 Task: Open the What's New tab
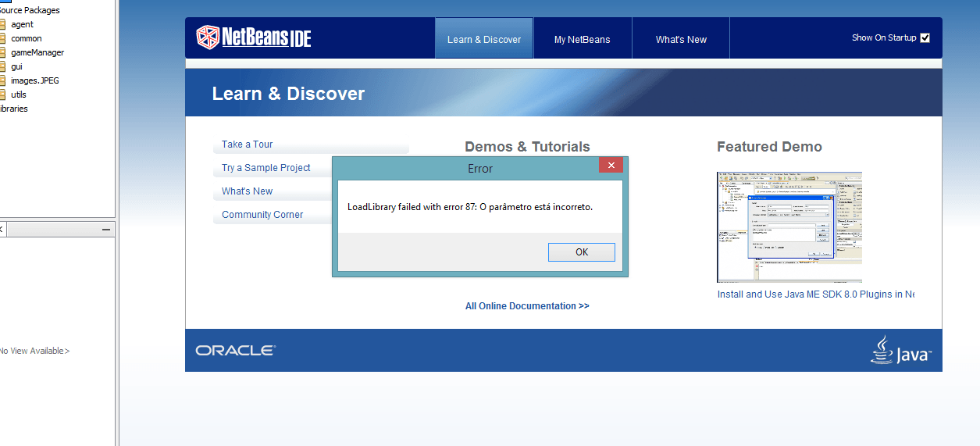(x=681, y=39)
